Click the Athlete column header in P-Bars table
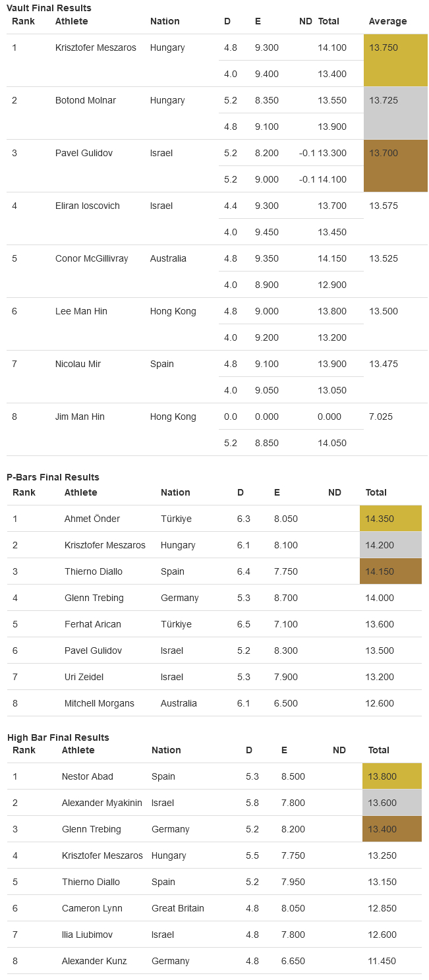The width and height of the screenshot is (429, 980). pos(80,492)
